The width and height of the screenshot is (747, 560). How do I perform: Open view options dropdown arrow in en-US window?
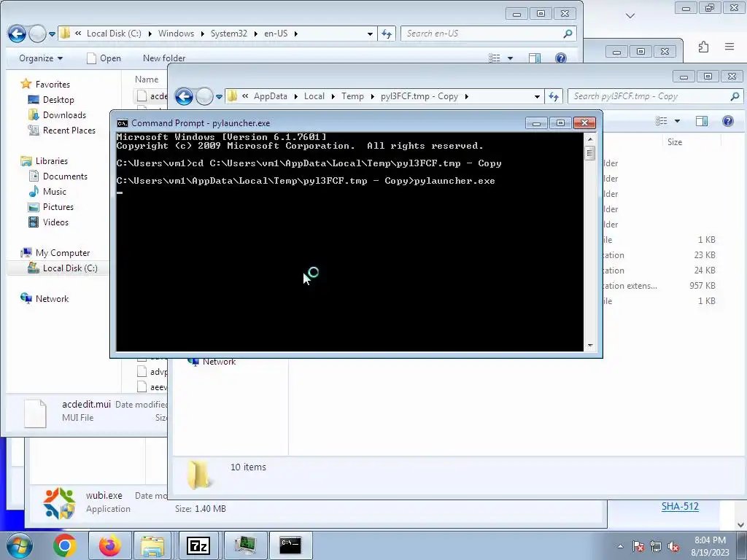click(x=510, y=58)
